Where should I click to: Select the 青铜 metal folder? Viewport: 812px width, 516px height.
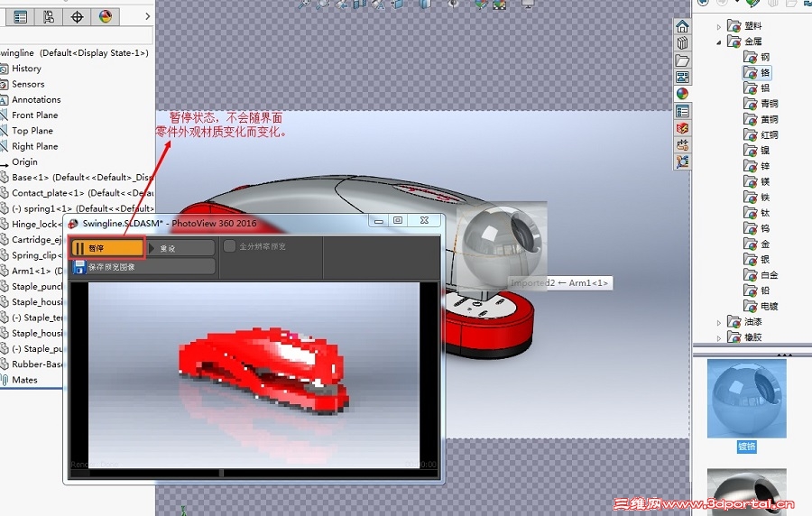(761, 104)
